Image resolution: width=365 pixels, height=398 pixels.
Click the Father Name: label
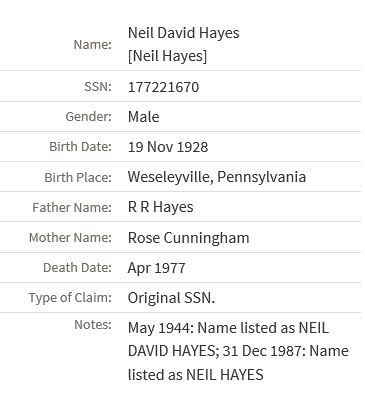click(72, 207)
